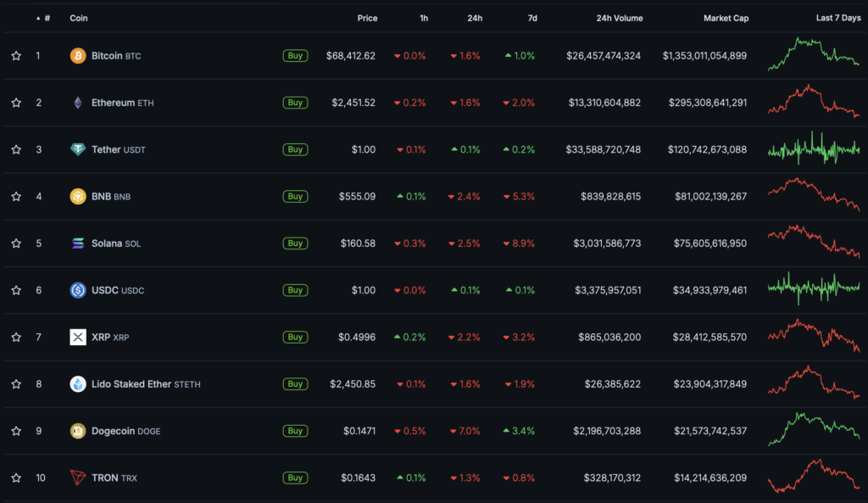Open the Lido Staked Ether coin link
The image size is (868, 503).
pyautogui.click(x=131, y=384)
